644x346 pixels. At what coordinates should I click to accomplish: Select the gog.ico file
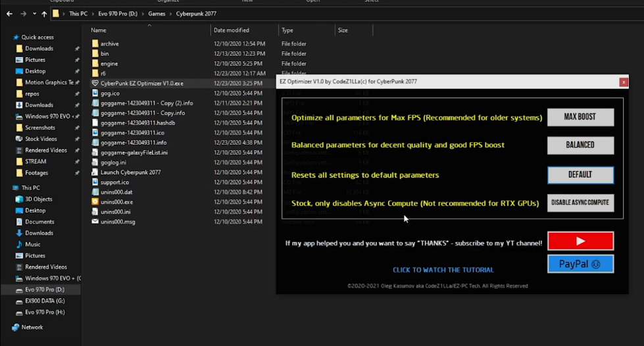click(109, 93)
